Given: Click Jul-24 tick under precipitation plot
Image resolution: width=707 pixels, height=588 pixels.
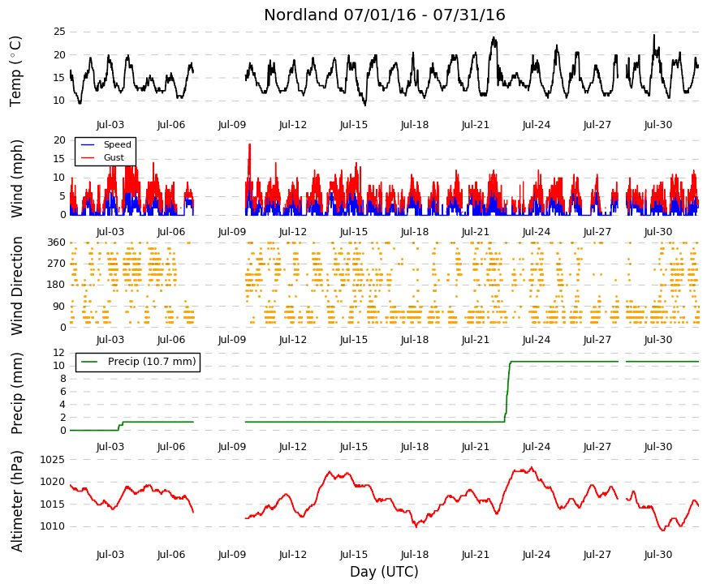Looking at the screenshot, I should click(536, 447).
